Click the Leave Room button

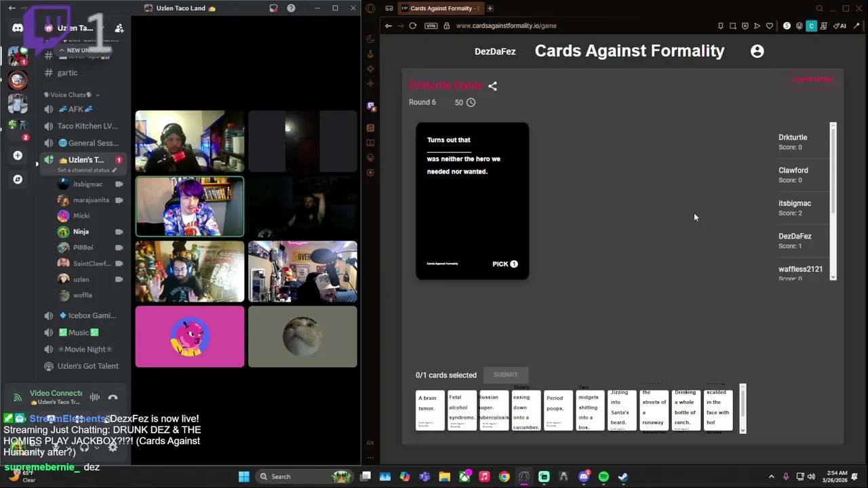(x=813, y=79)
